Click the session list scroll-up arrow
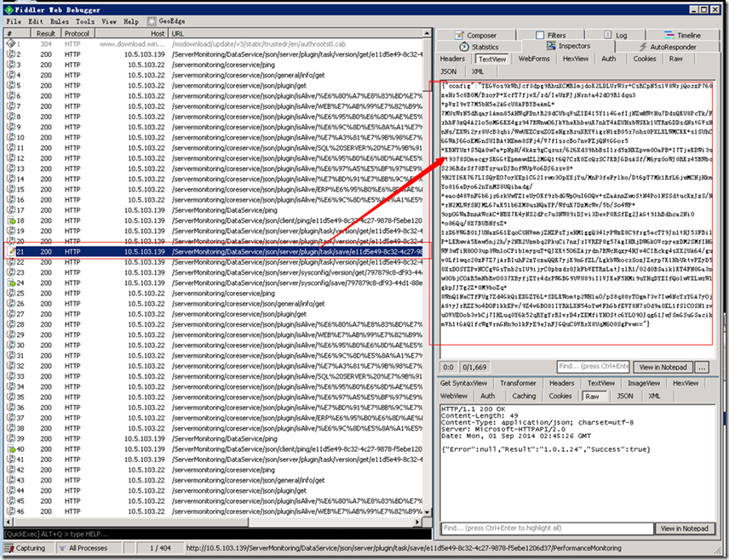The image size is (729, 560). (427, 33)
